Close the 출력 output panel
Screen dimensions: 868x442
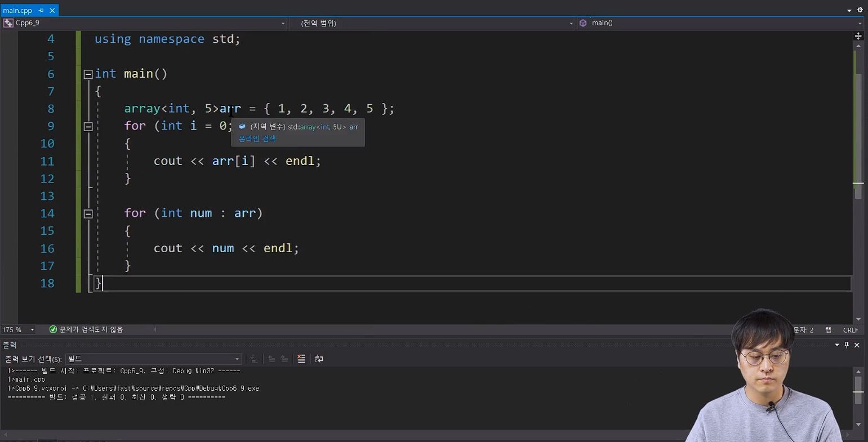click(857, 345)
